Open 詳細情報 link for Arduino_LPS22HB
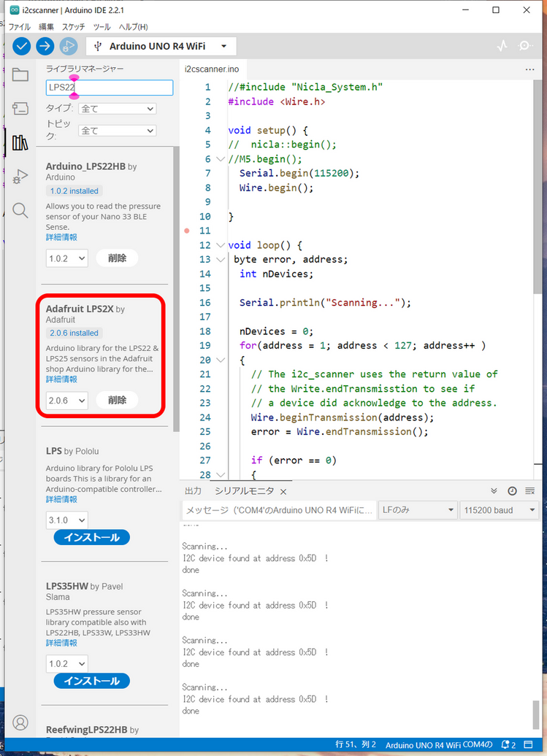Viewport: 547px width, 756px height. coord(61,237)
